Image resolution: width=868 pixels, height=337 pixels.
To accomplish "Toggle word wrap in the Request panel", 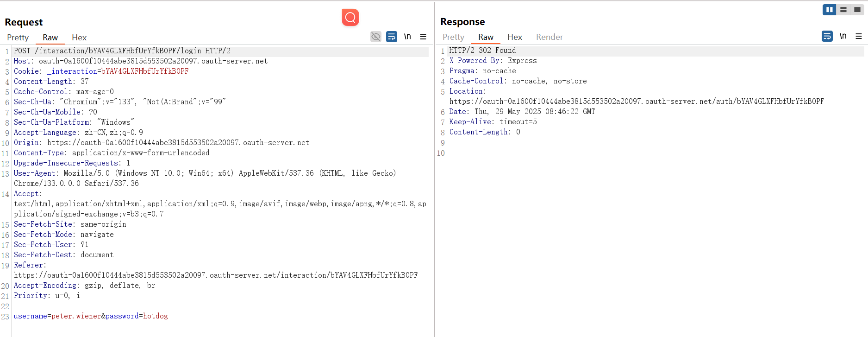I will [392, 37].
